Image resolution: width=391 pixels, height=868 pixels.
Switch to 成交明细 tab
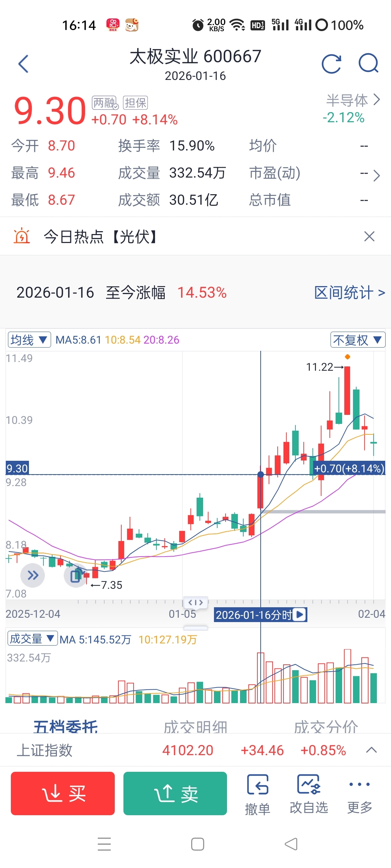pyautogui.click(x=195, y=726)
